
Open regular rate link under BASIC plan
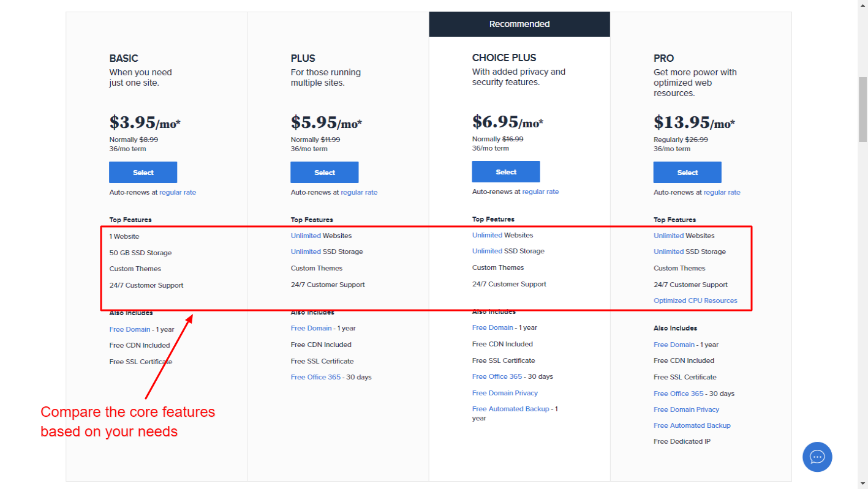tap(178, 192)
